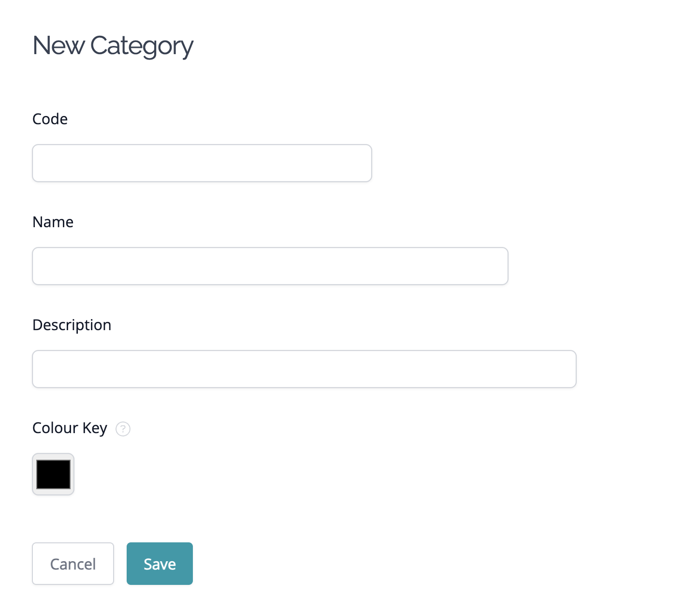Click the teal Save button
This screenshot has height=611, width=700.
[x=160, y=564]
